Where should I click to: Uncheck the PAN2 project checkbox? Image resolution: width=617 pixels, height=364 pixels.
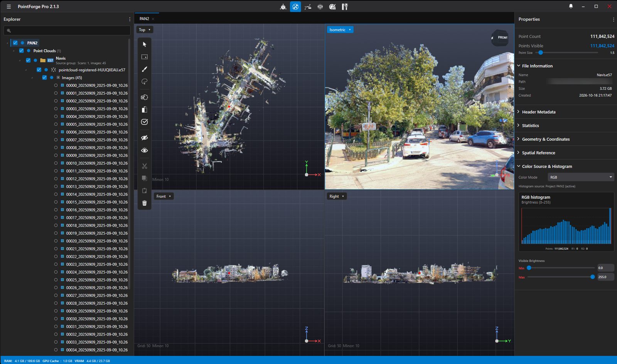click(15, 43)
